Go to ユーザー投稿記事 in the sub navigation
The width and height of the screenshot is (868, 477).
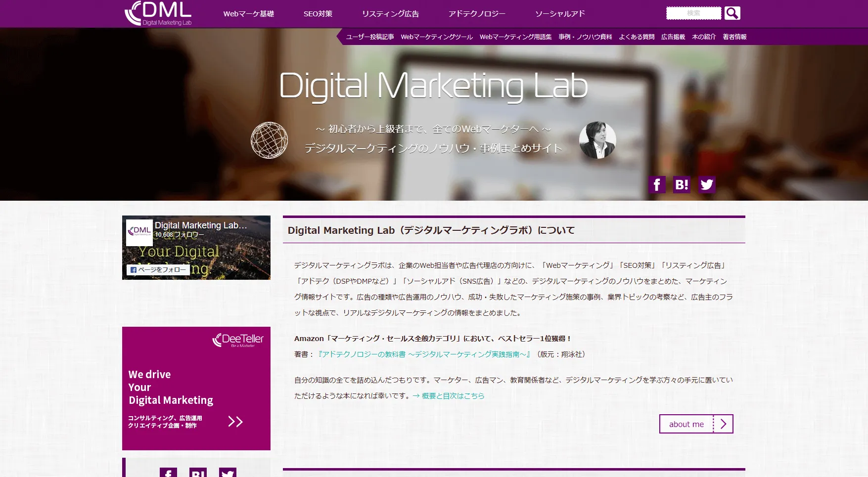pyautogui.click(x=370, y=37)
